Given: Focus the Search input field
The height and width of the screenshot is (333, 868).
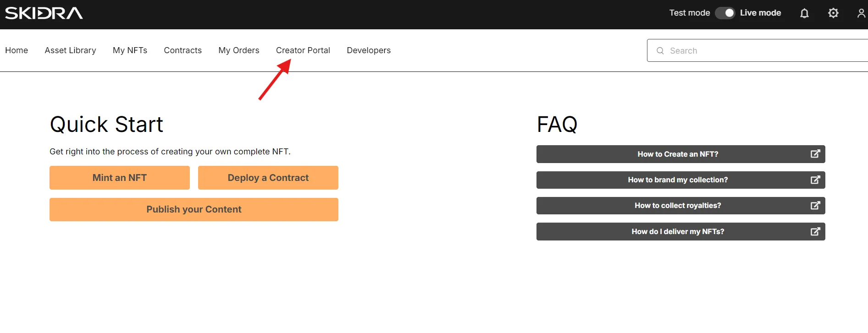Looking at the screenshot, I should tap(757, 50).
